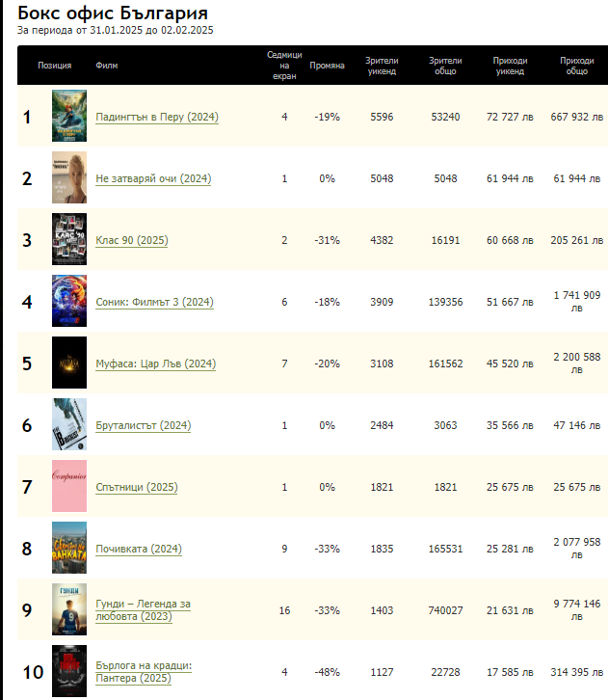Click the Зрители уикенд column header
Image resolution: width=608 pixels, height=700 pixels.
pyautogui.click(x=382, y=66)
